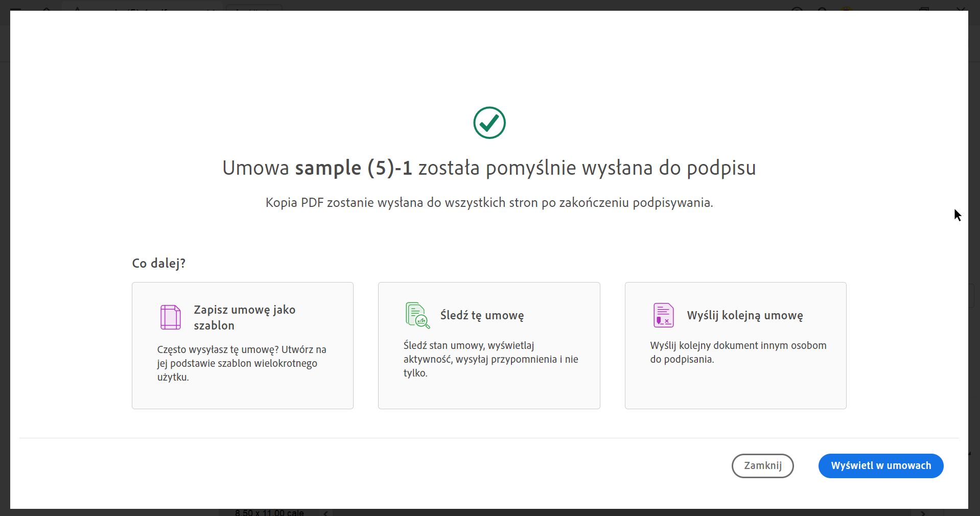Select the Śledź tę umowę card
The width and height of the screenshot is (980, 516).
(x=488, y=345)
